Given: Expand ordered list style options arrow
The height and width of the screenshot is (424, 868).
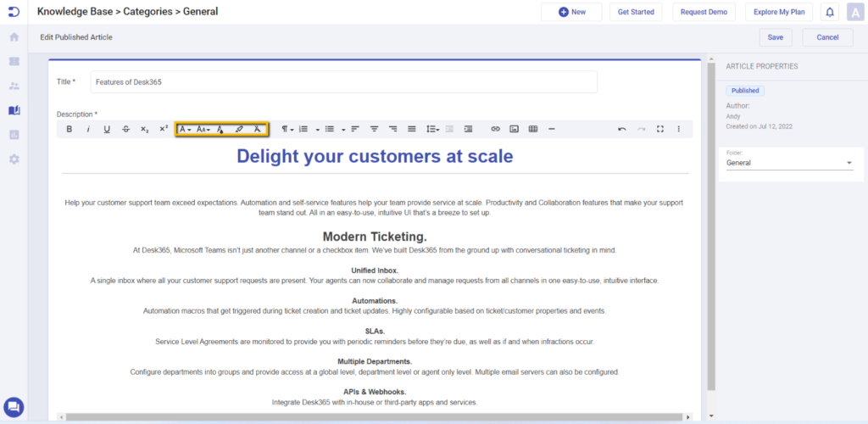Looking at the screenshot, I should 318,130.
